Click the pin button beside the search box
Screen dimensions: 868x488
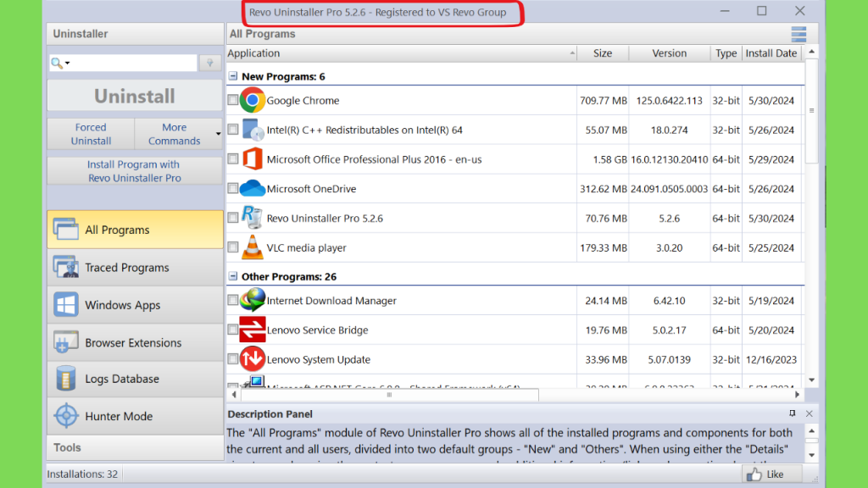210,63
